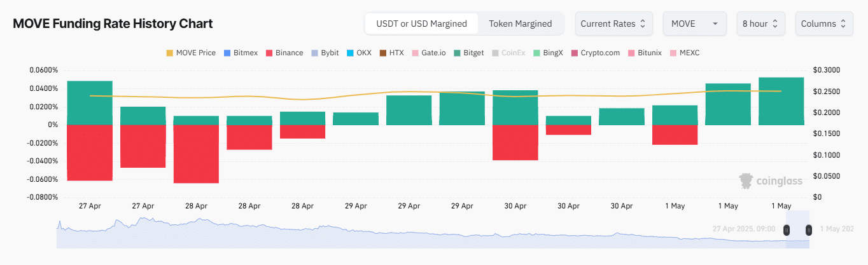868x265 pixels.
Task: Click the tallest green bar on 1 May
Action: [x=781, y=101]
